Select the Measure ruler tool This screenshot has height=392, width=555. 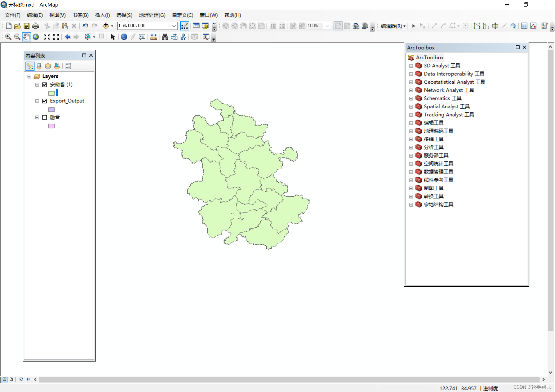pyautogui.click(x=154, y=37)
